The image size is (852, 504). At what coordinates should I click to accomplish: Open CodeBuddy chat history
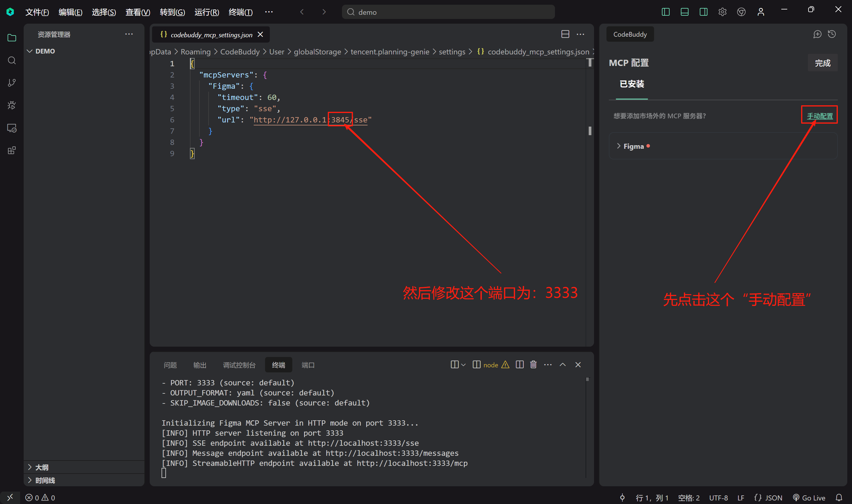click(832, 34)
